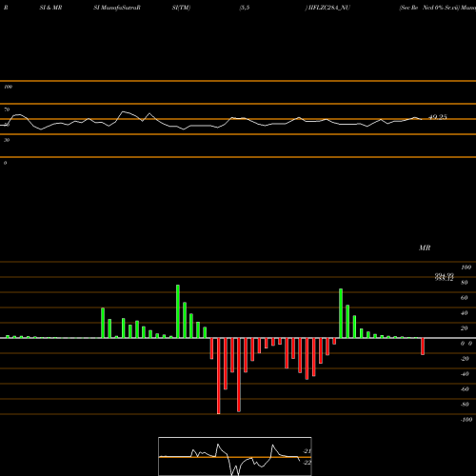Click the MR axis label -60

465,389
